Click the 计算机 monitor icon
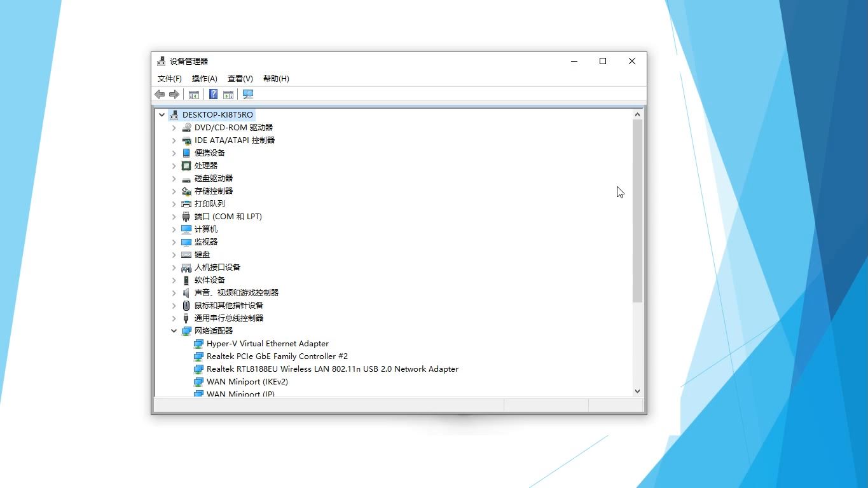The image size is (868, 488). tap(186, 229)
